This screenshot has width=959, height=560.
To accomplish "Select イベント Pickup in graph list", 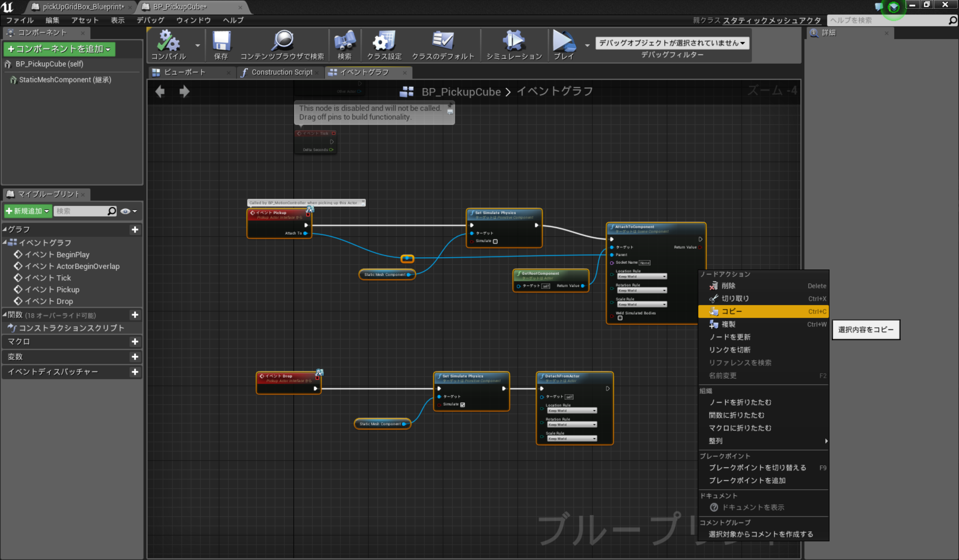I will (52, 290).
